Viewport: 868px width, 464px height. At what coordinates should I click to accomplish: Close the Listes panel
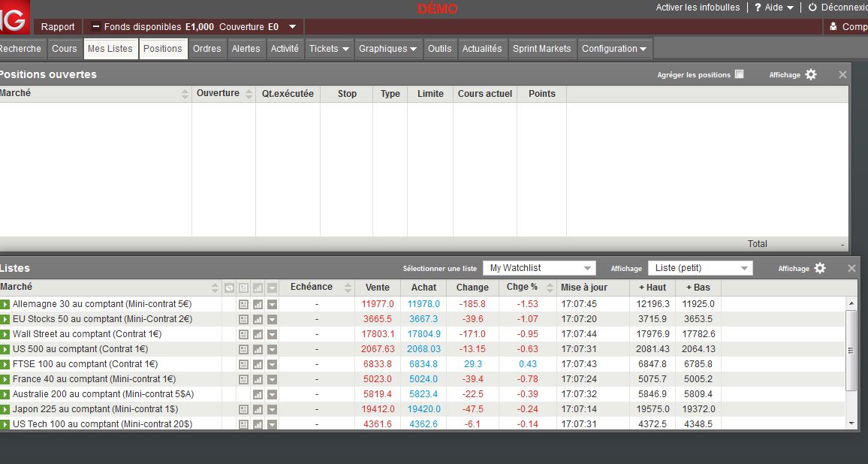851,268
